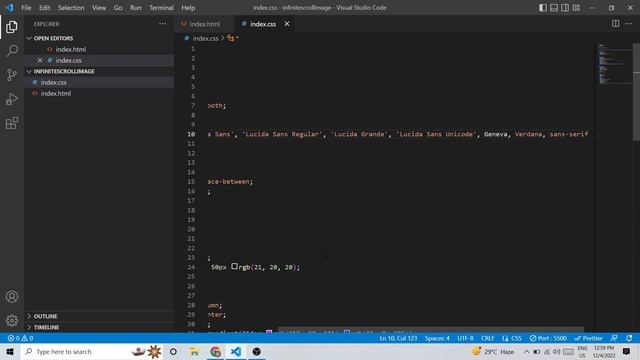Close the index.css editor tab
Viewport: 640px width, 360px height.
[287, 24]
